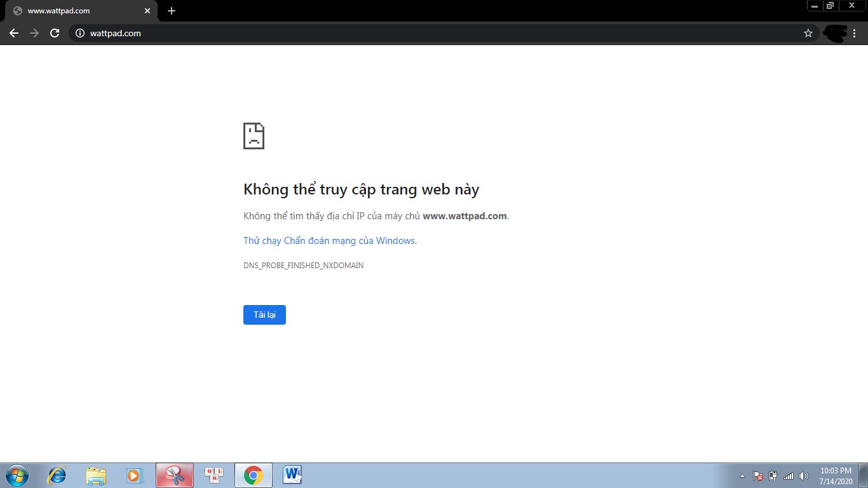Bookmark this page with the star icon
Screen dimensions: 868x488
coord(808,33)
